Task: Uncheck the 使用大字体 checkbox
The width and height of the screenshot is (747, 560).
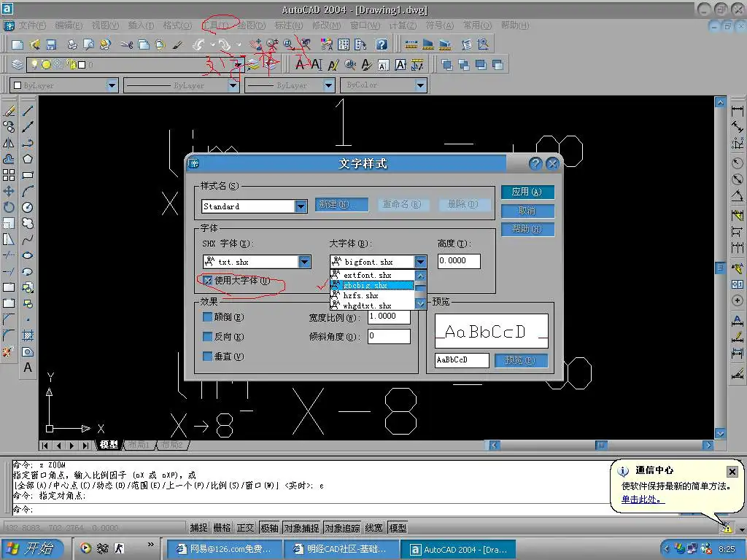Action: pyautogui.click(x=207, y=280)
